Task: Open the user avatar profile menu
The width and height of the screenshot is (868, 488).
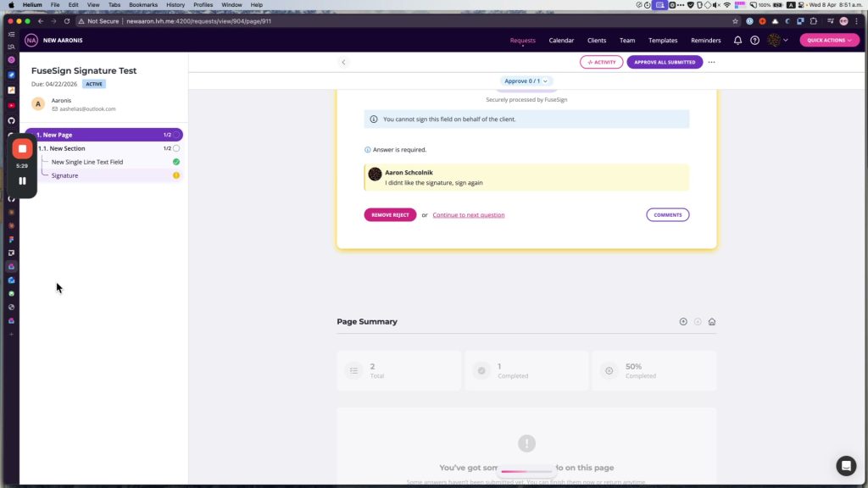Action: pos(778,40)
